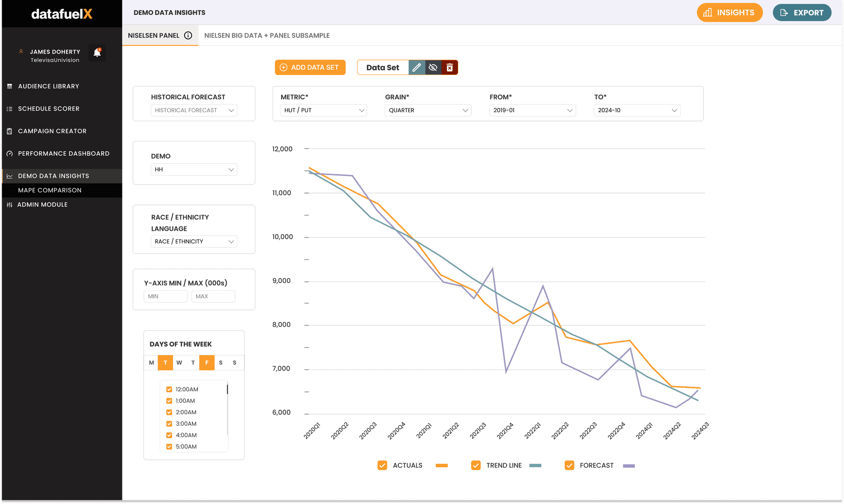Uncheck the 4:00AM hour checkbox
Screen dimensions: 844x504
169,435
